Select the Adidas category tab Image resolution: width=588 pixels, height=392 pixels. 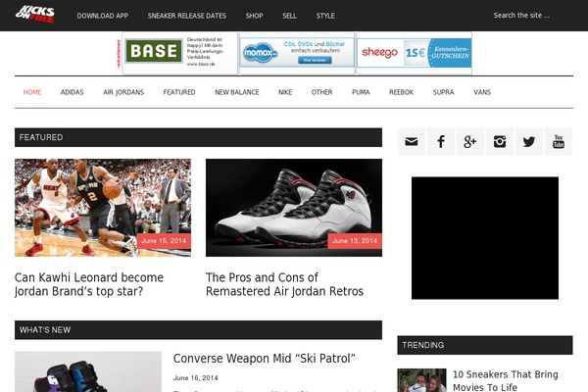[x=72, y=92]
